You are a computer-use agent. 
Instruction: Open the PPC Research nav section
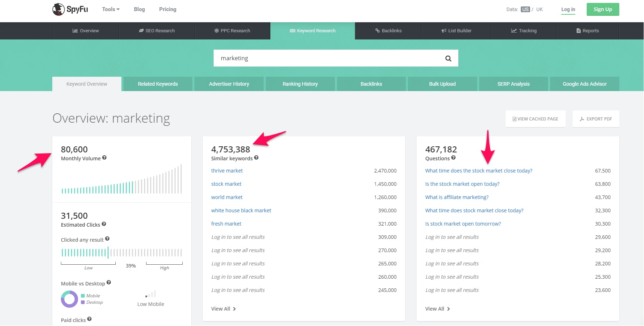click(232, 31)
